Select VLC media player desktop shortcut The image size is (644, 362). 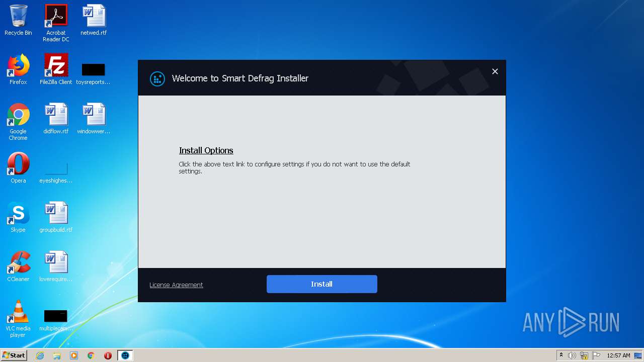[x=18, y=319]
